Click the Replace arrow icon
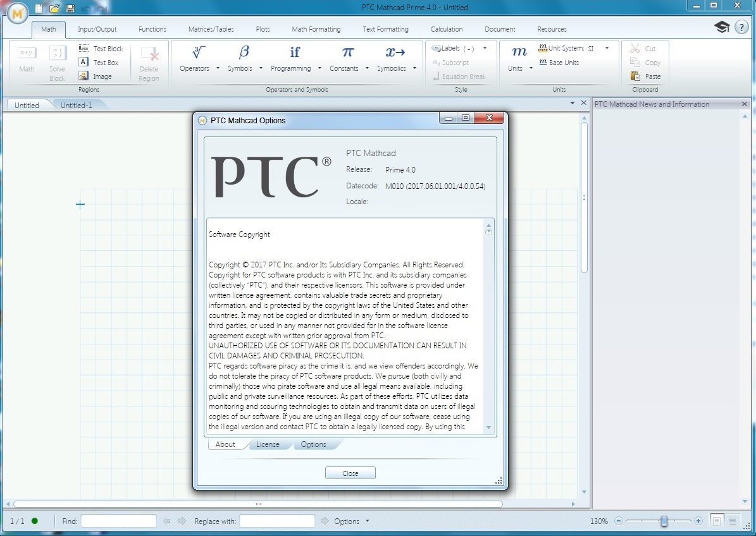 pos(325,521)
